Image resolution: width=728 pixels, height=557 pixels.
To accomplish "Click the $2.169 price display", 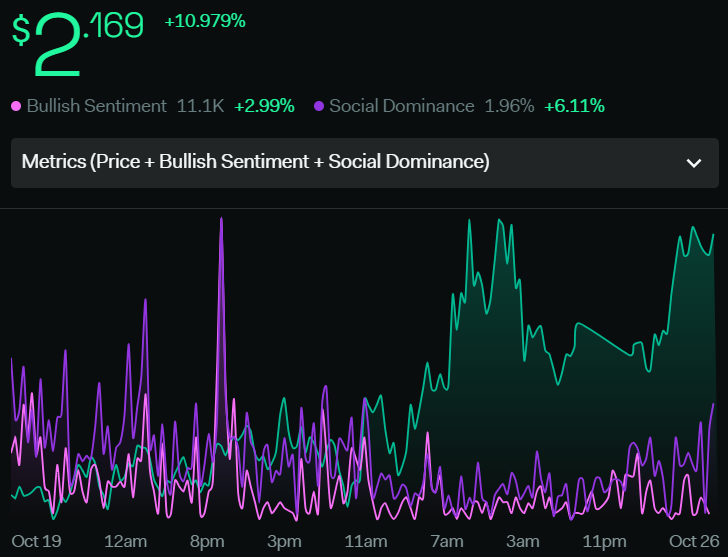I will [78, 44].
